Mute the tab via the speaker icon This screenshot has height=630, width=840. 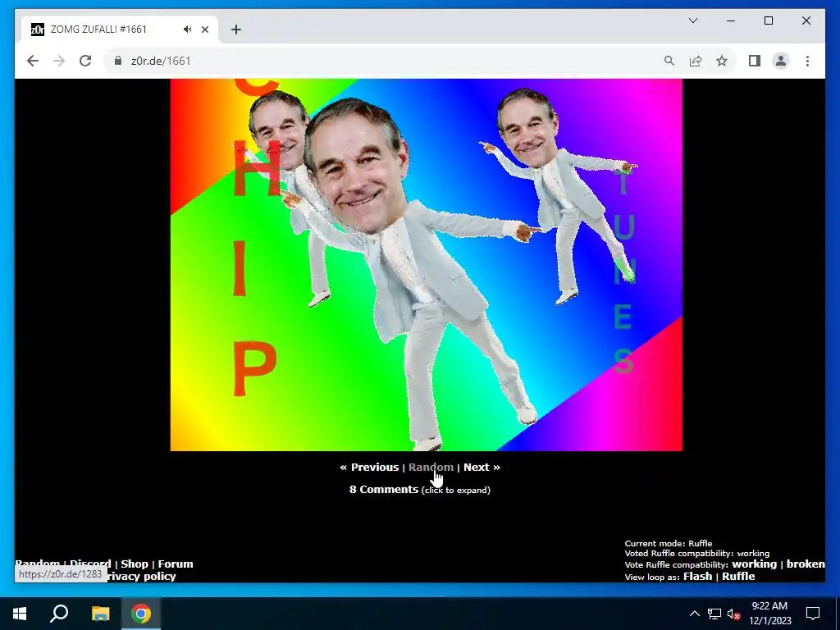pos(187,30)
